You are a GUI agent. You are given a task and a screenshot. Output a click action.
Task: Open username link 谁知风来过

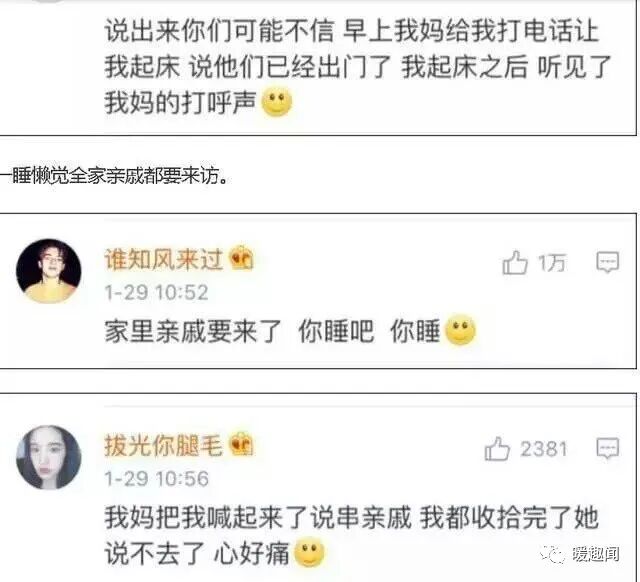point(164,259)
